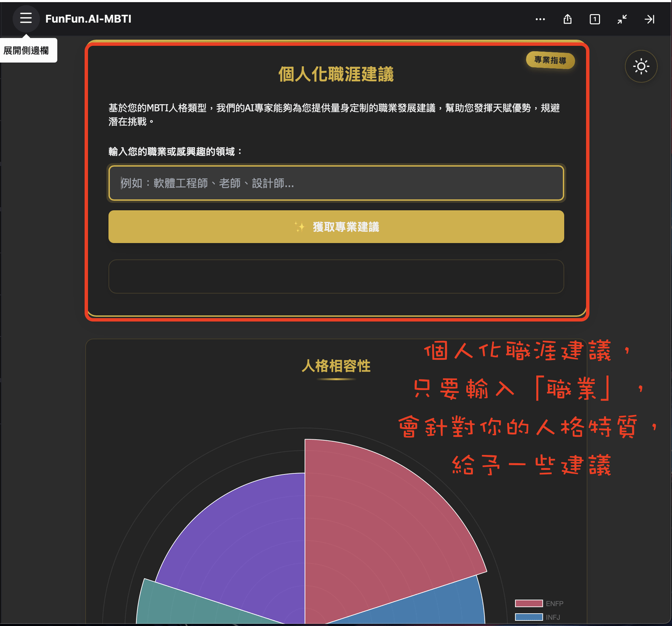672x626 pixels.
Task: Toggle INFJ visibility in the chart legend
Action: (x=529, y=617)
